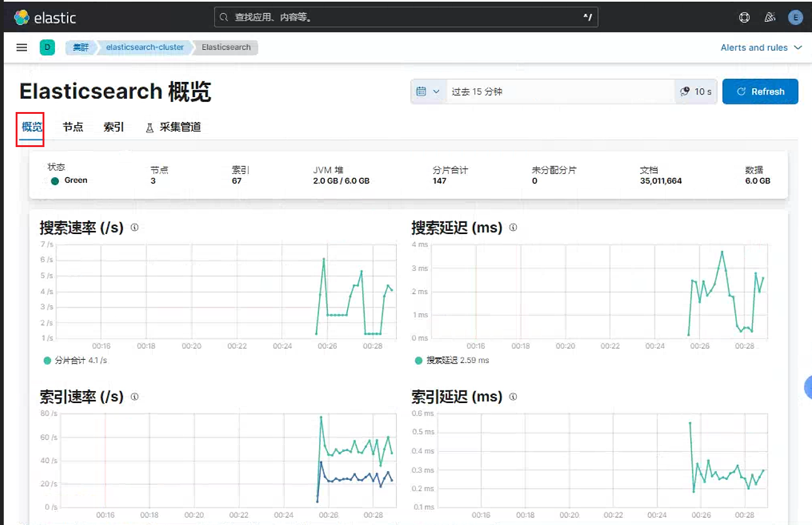
Task: Go to 集群 breadcrumb
Action: [81, 48]
